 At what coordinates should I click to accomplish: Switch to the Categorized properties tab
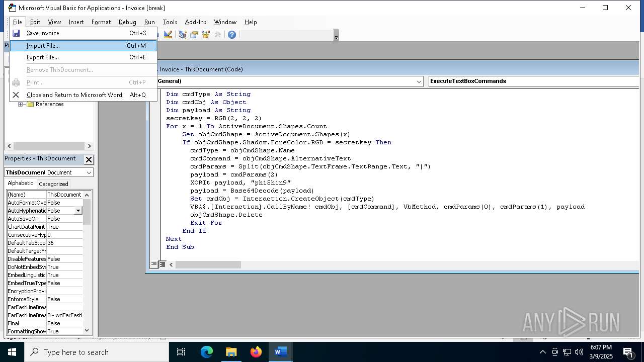pyautogui.click(x=53, y=184)
